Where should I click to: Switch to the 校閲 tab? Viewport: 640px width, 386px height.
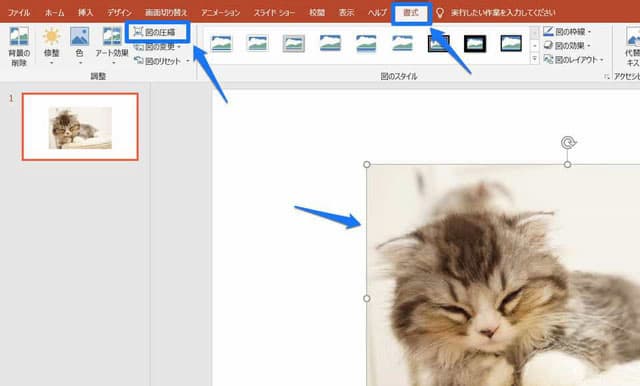pyautogui.click(x=317, y=13)
